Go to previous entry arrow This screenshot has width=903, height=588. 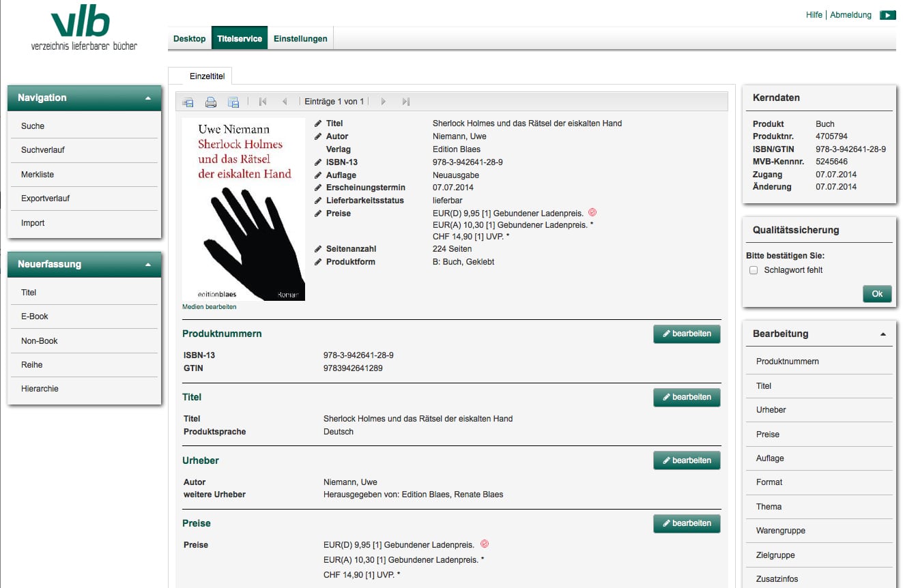click(x=285, y=102)
